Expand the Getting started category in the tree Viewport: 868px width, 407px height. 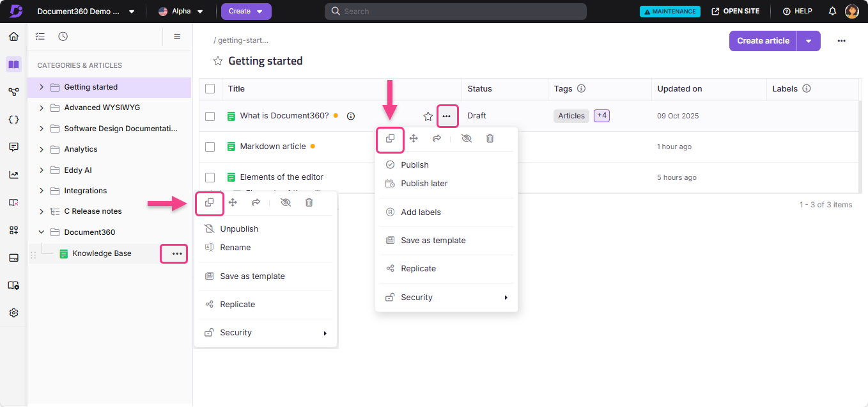pyautogui.click(x=41, y=86)
